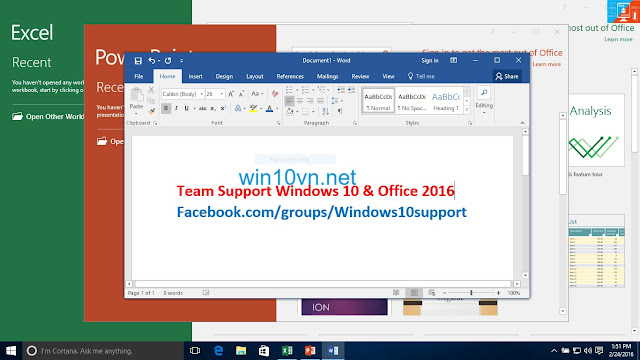Open File Explorer from the taskbar
Image resolution: width=640 pixels, height=360 pixels.
[241, 351]
